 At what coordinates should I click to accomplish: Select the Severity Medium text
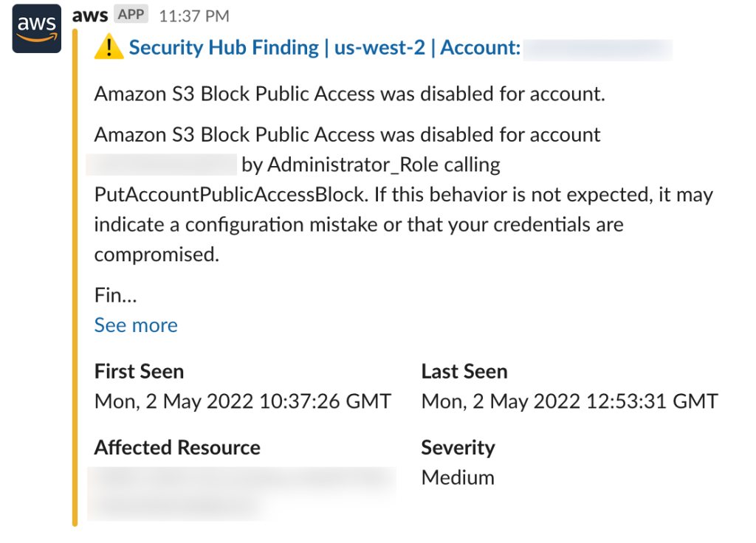[x=457, y=477]
